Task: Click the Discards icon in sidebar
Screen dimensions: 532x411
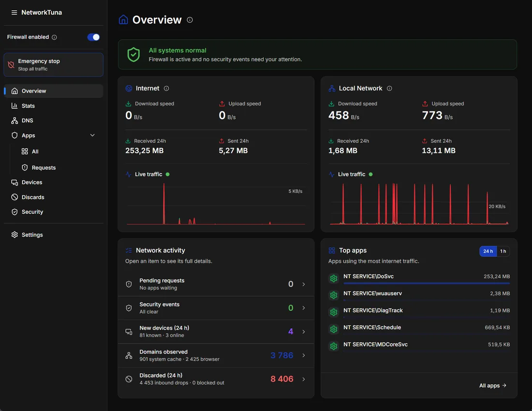Action: click(14, 197)
